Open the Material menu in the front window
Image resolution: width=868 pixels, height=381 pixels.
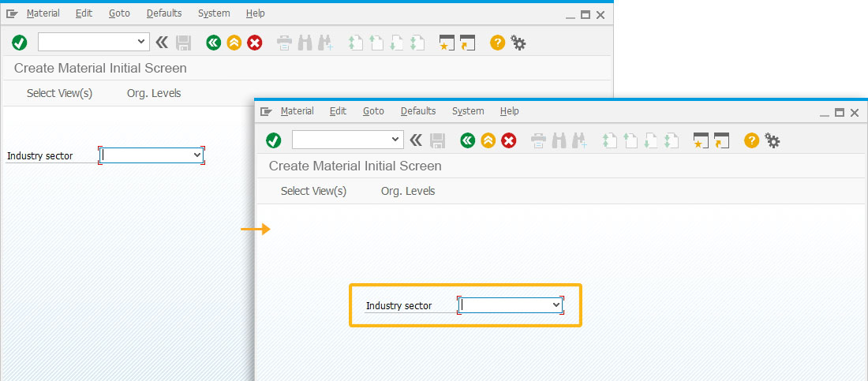297,111
